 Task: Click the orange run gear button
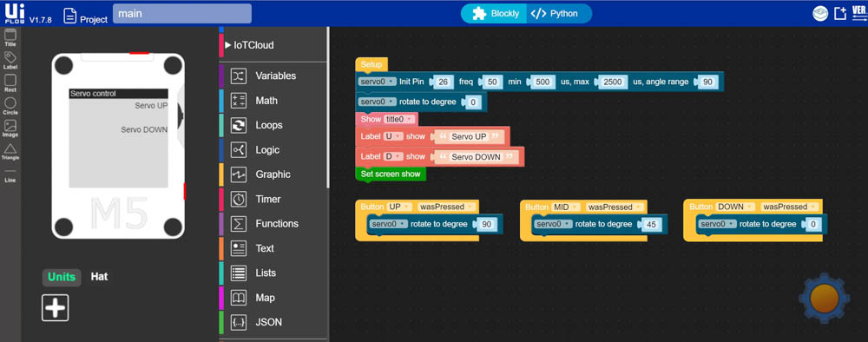tap(824, 297)
